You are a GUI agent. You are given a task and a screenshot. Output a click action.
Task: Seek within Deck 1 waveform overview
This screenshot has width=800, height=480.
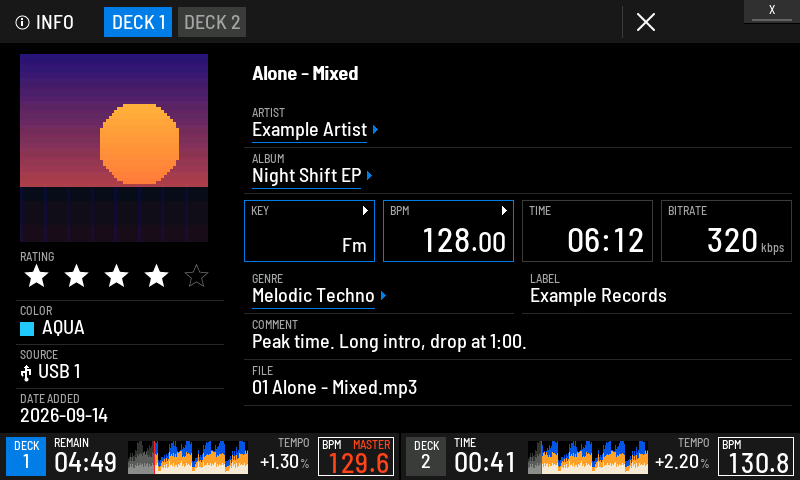point(188,457)
